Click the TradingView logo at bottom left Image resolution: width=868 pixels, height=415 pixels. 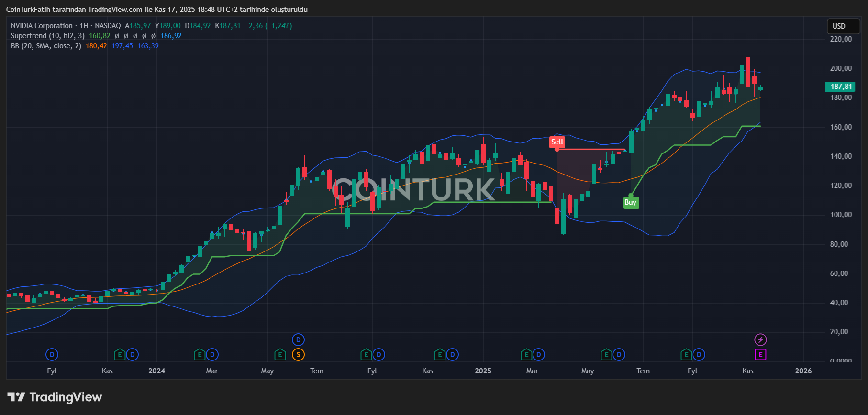[x=55, y=397]
